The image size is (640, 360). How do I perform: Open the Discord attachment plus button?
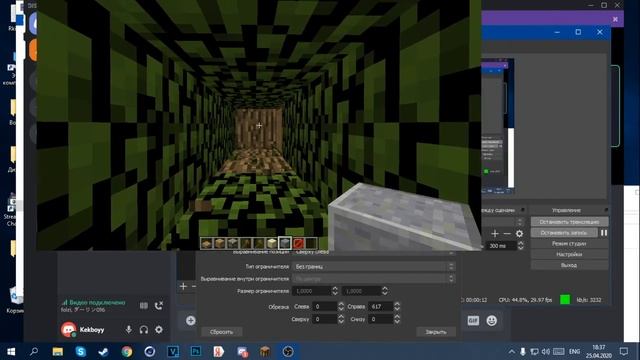click(x=191, y=320)
